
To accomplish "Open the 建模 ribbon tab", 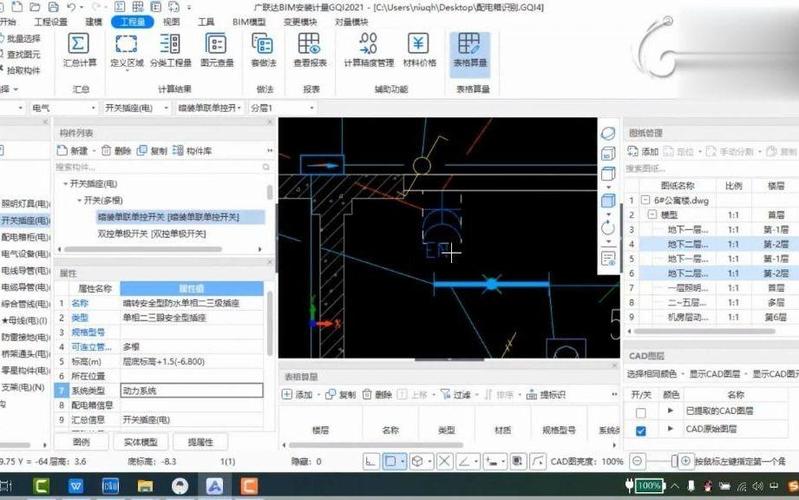I will click(x=94, y=22).
